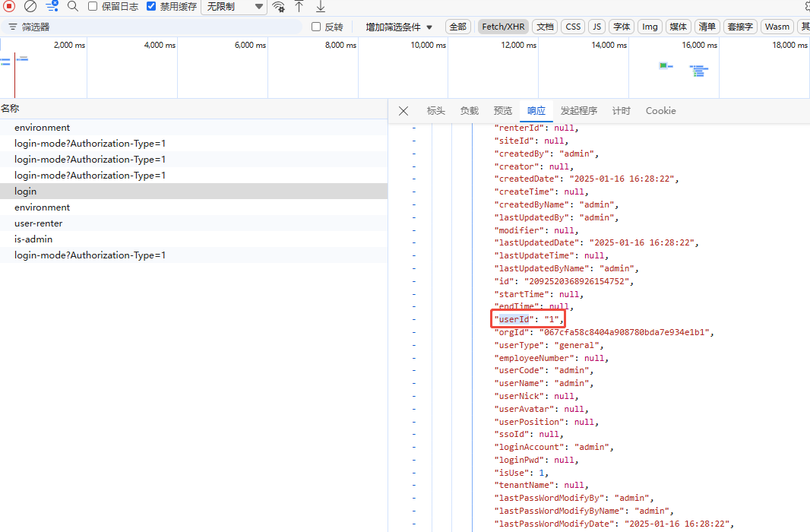
Task: Open the 负载 tab
Action: [469, 110]
